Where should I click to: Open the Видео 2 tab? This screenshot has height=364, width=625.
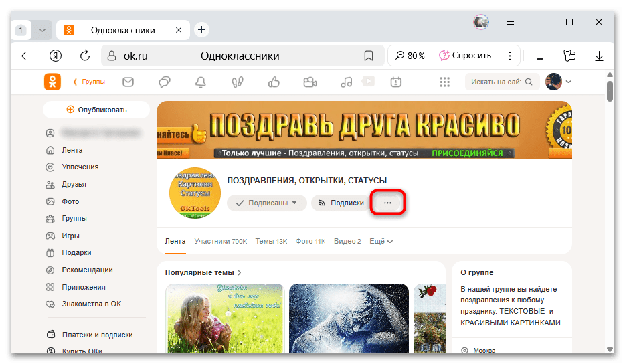point(347,241)
